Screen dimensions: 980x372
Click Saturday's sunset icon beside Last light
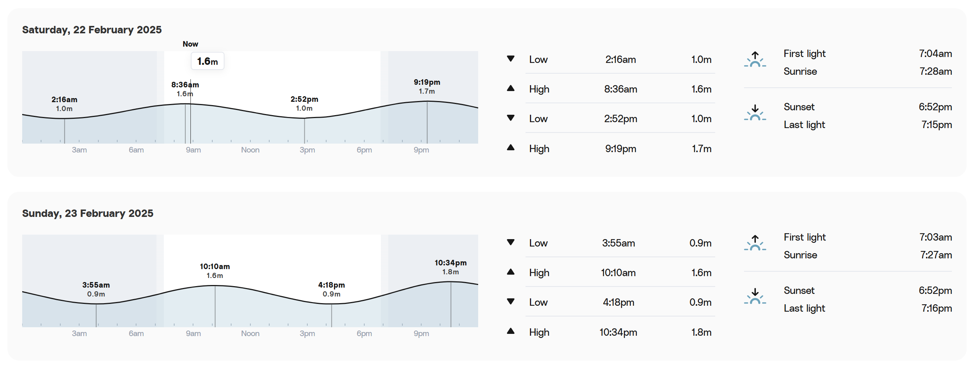point(755,113)
